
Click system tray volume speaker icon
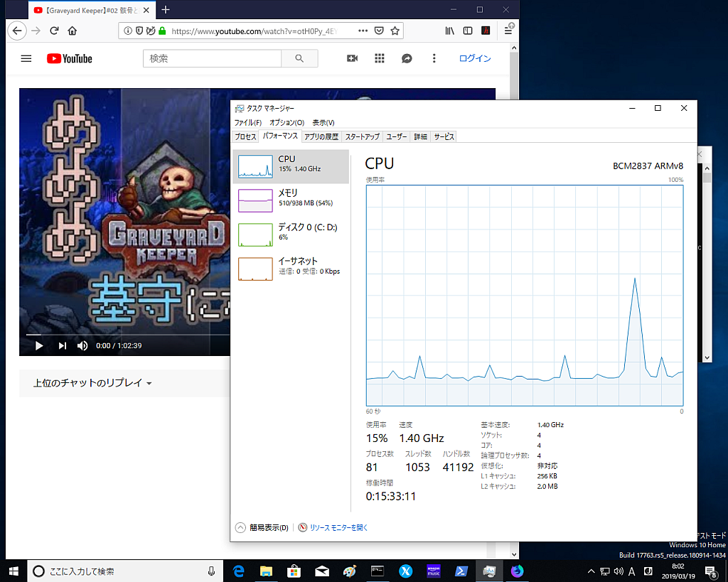pyautogui.click(x=619, y=571)
